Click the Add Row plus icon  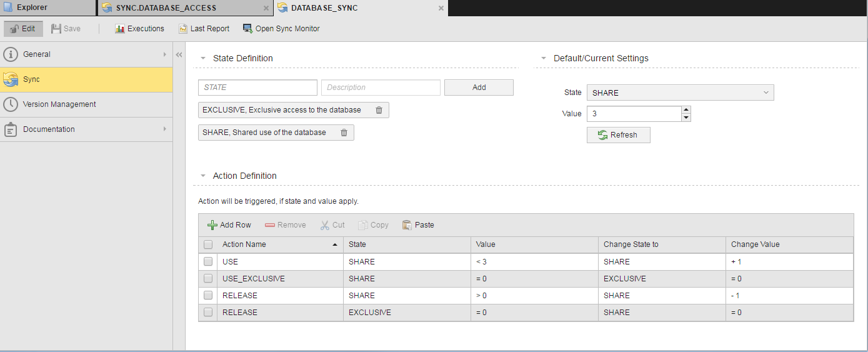tap(212, 225)
